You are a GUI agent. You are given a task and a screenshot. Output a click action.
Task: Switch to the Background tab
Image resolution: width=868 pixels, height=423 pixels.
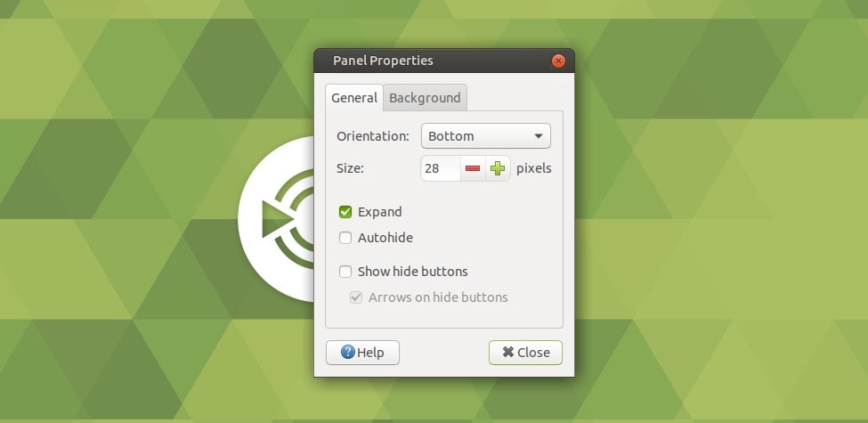coord(425,98)
